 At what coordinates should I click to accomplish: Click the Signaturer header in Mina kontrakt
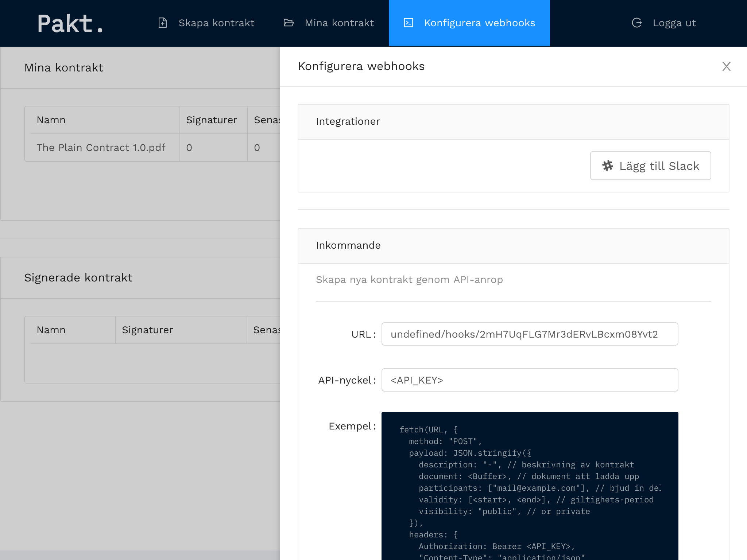[x=212, y=120]
